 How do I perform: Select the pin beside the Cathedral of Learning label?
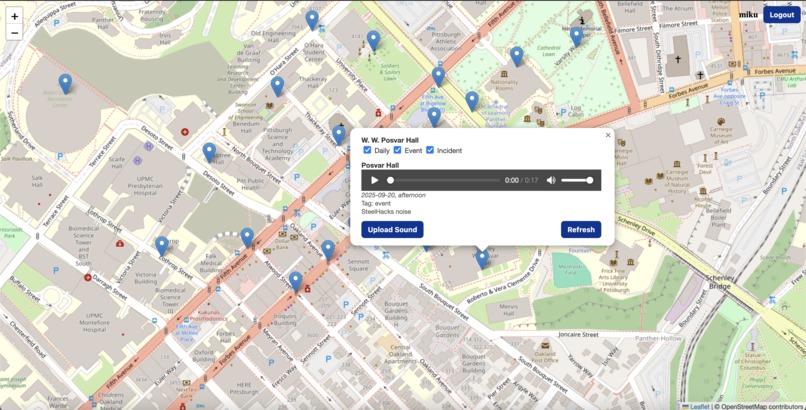[x=472, y=101]
